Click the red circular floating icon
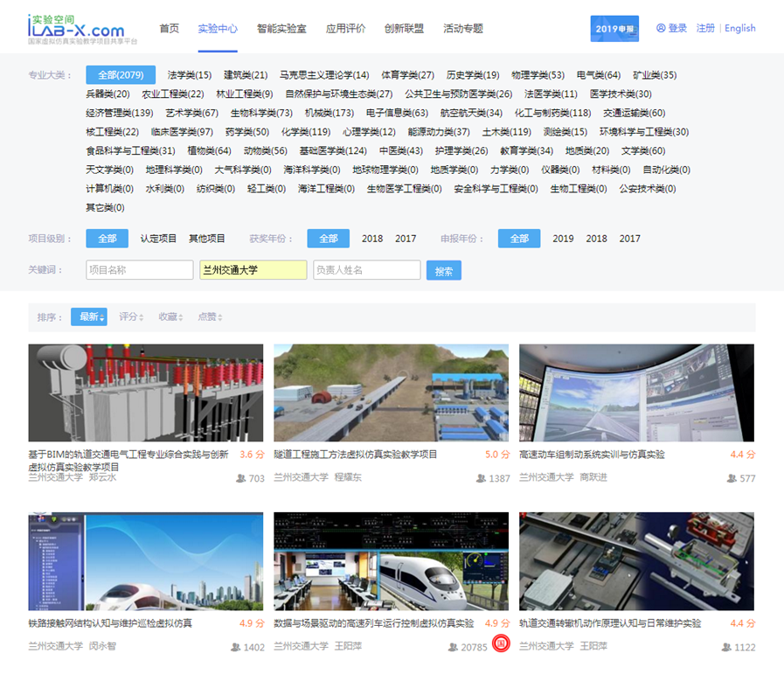This screenshot has width=784, height=674. 501,643
